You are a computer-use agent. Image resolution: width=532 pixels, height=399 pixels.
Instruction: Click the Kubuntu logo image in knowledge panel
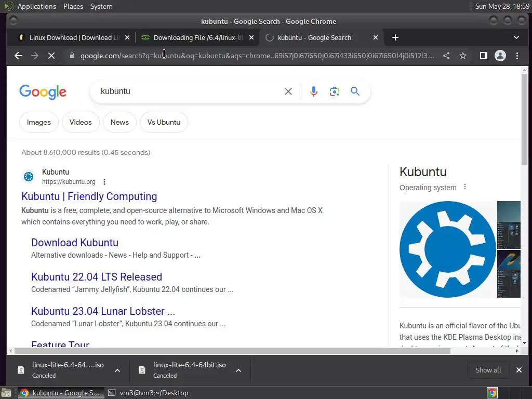coord(447,249)
